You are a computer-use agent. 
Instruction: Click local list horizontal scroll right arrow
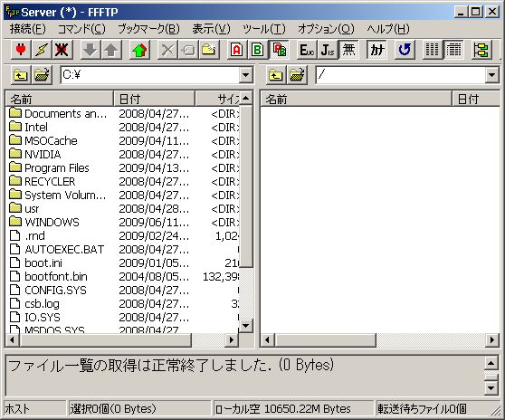pyautogui.click(x=232, y=339)
